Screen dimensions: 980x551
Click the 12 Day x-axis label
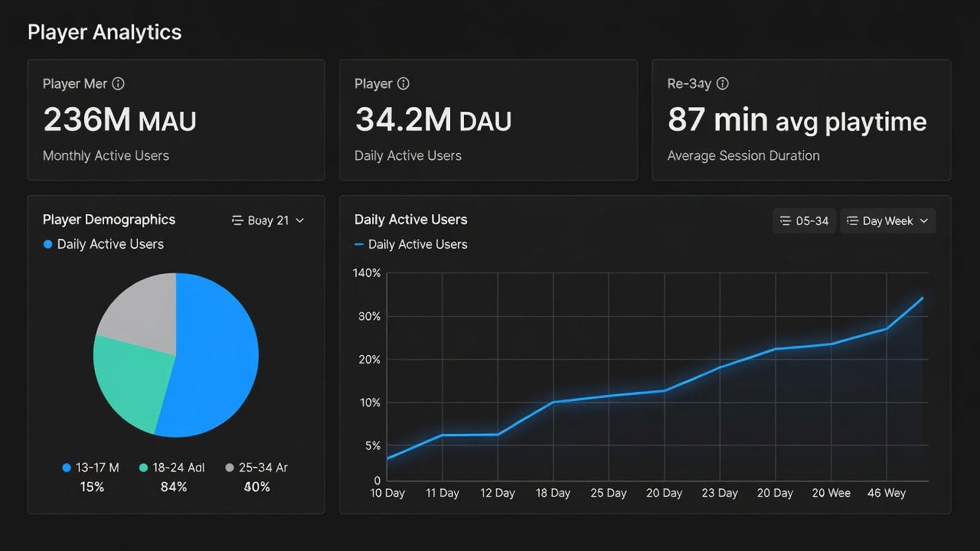(498, 493)
